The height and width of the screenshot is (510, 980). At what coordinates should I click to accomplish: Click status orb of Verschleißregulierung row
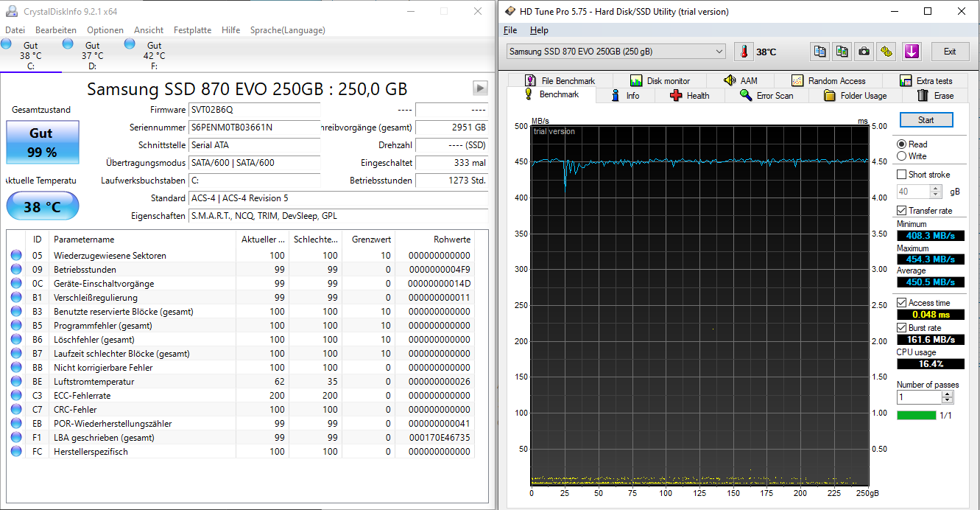(16, 298)
